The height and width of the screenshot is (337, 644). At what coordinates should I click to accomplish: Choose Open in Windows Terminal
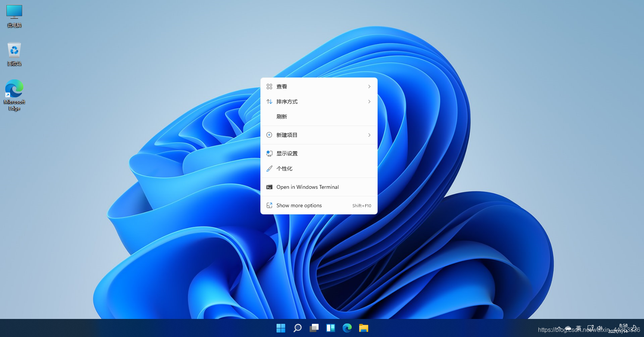pyautogui.click(x=319, y=187)
